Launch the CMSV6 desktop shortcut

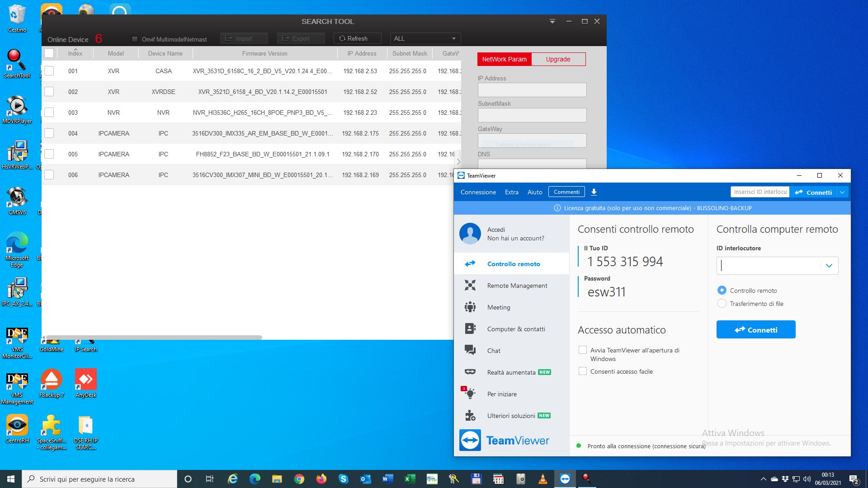(17, 201)
